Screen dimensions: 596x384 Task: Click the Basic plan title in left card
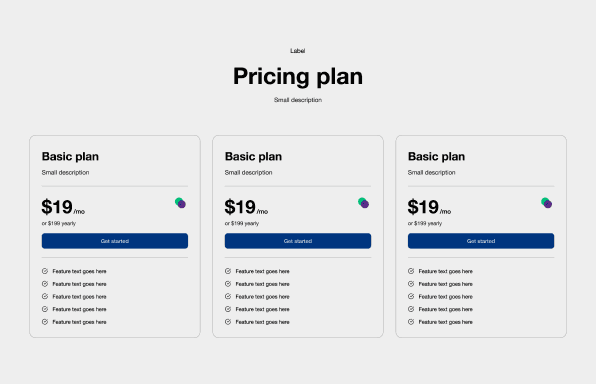[x=70, y=157]
